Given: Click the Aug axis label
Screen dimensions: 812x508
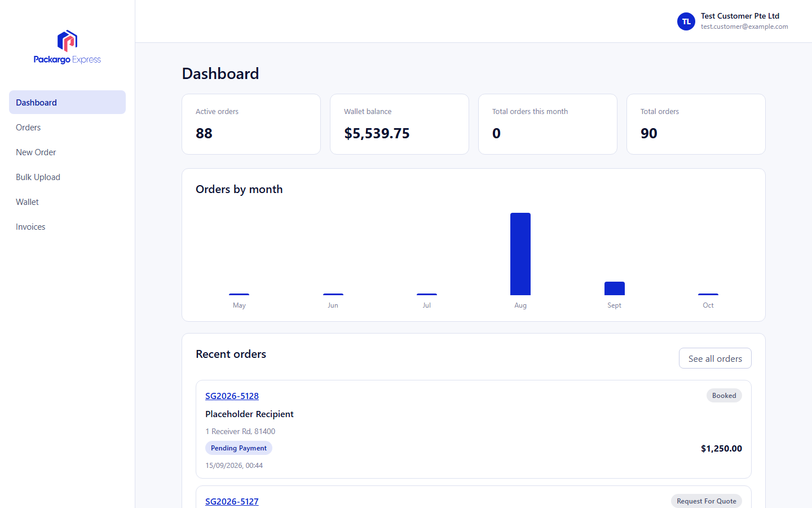Looking at the screenshot, I should (520, 305).
